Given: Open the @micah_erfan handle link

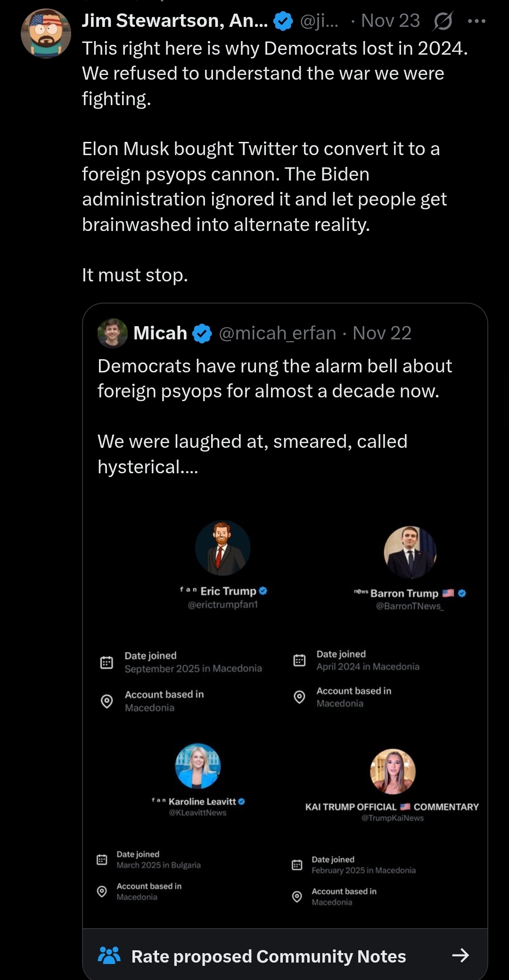Looking at the screenshot, I should (277, 333).
